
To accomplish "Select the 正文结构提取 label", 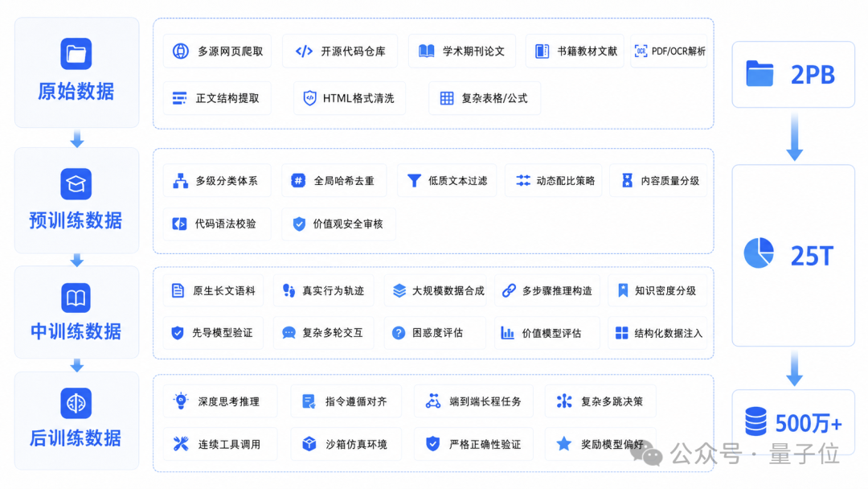I will (x=227, y=99).
